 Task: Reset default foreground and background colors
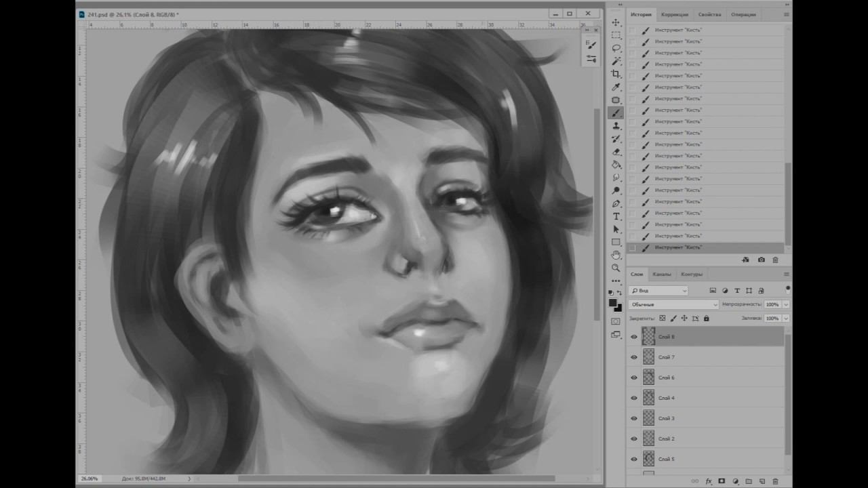[x=612, y=293]
